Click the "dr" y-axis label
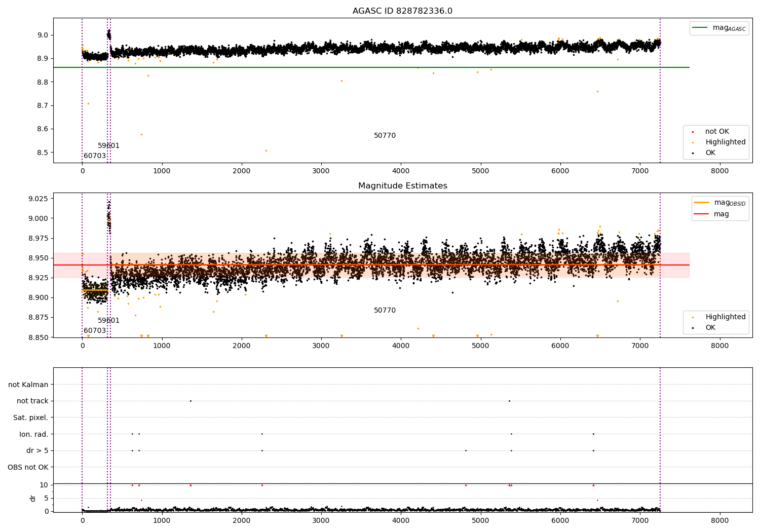This screenshot has width=760, height=532. [x=33, y=498]
